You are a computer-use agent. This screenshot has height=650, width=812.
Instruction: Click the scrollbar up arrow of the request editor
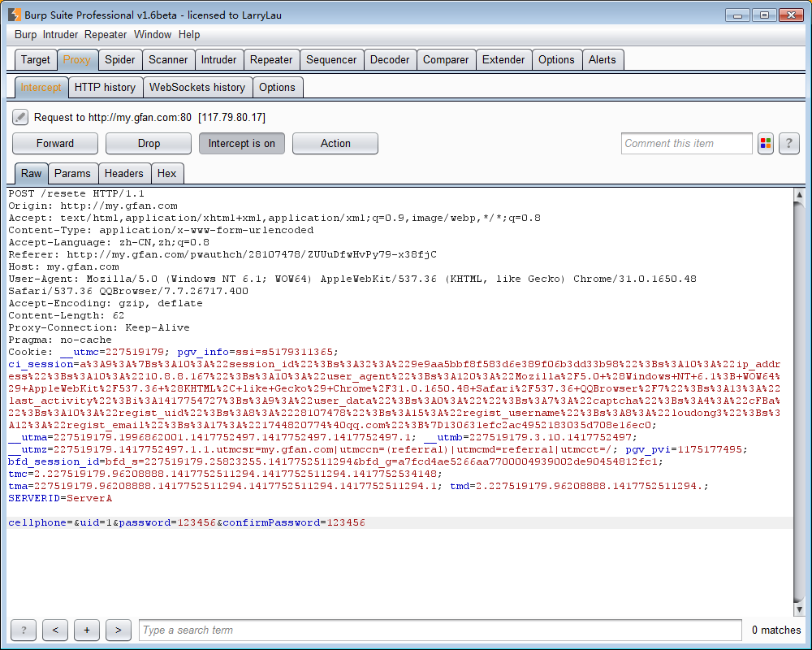coord(799,195)
